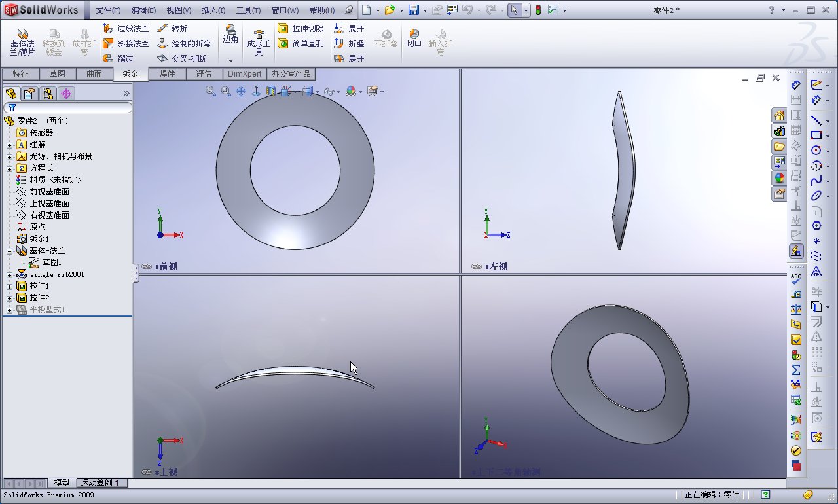Image resolution: width=838 pixels, height=504 pixels.
Task: Open the New document dropdown arrow
Action: (x=378, y=11)
